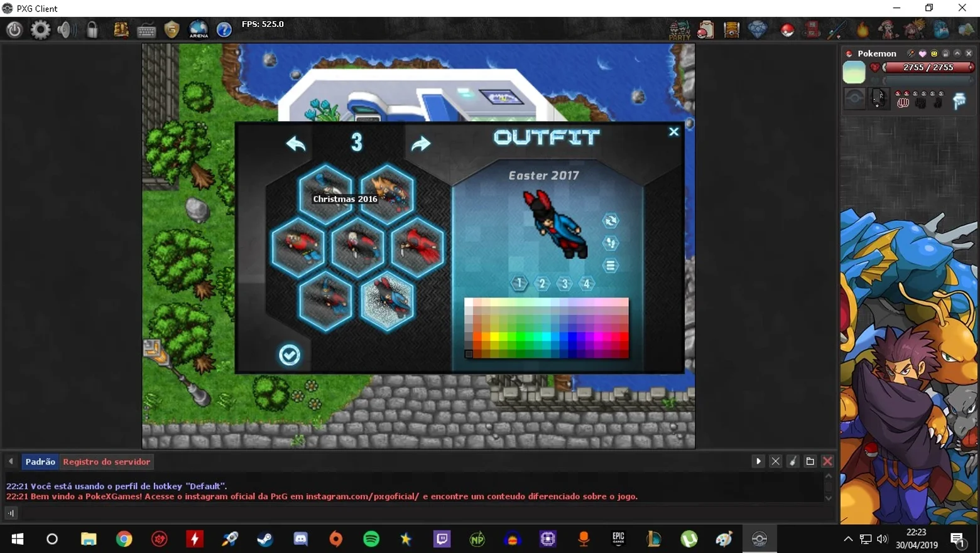Image resolution: width=980 pixels, height=553 pixels.
Task: Open the blue diamond shop icon
Action: (x=758, y=30)
